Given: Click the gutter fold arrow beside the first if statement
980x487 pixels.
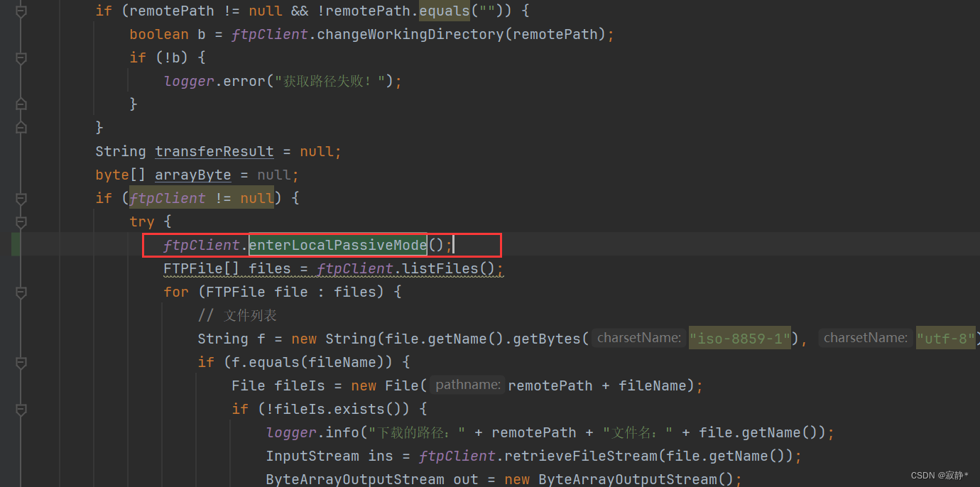Looking at the screenshot, I should pos(21,11).
